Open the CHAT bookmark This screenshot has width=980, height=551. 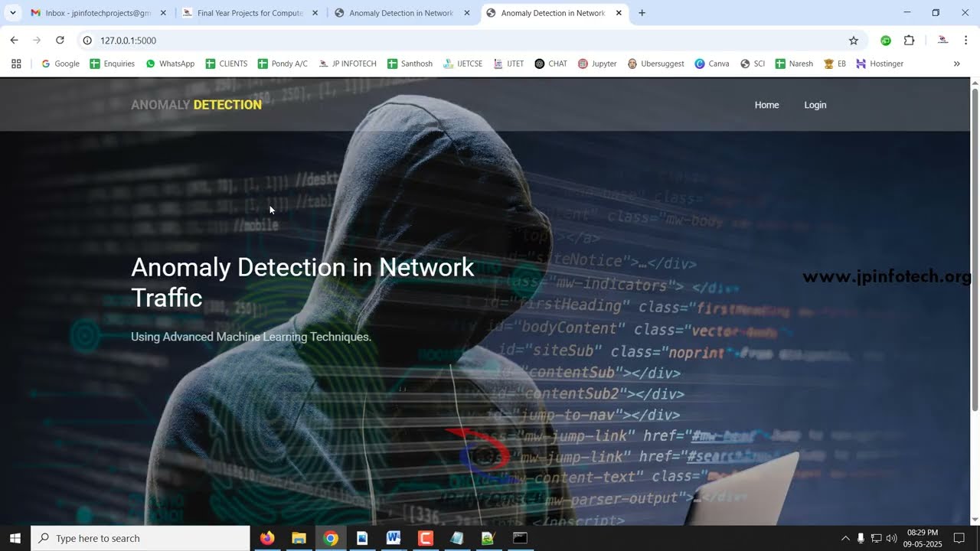point(550,64)
